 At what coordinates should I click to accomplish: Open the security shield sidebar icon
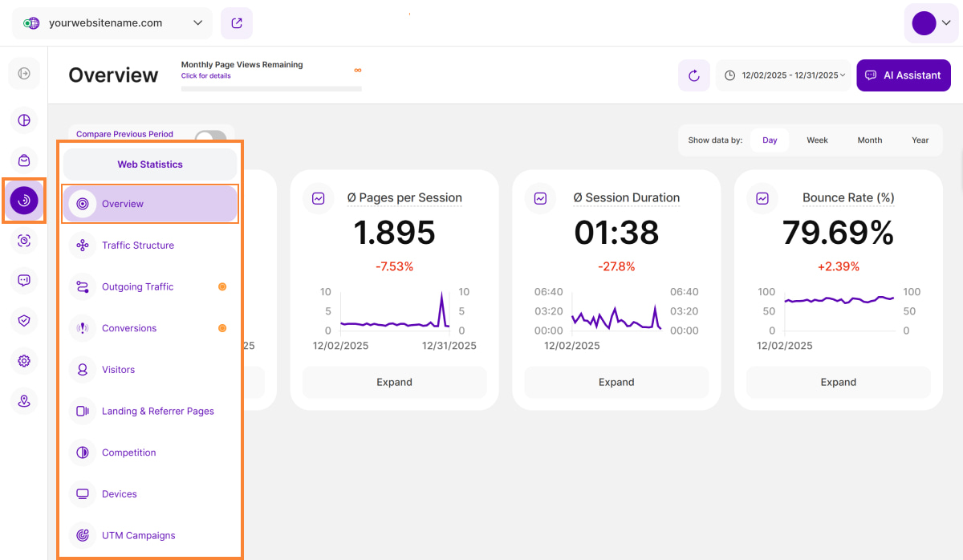(x=24, y=321)
